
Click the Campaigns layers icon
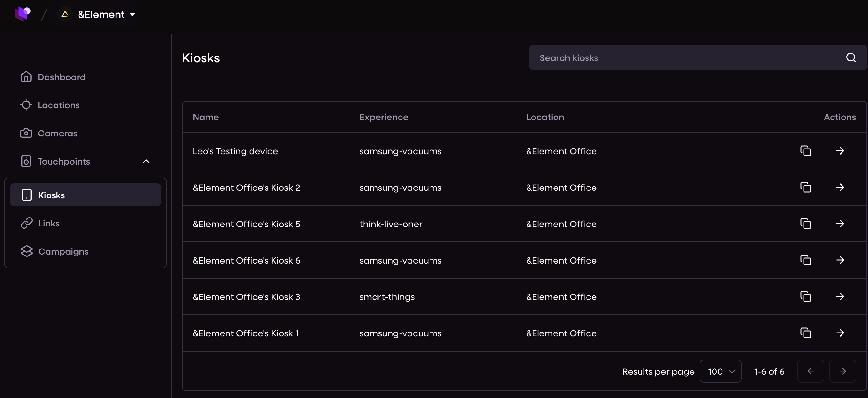pos(26,251)
